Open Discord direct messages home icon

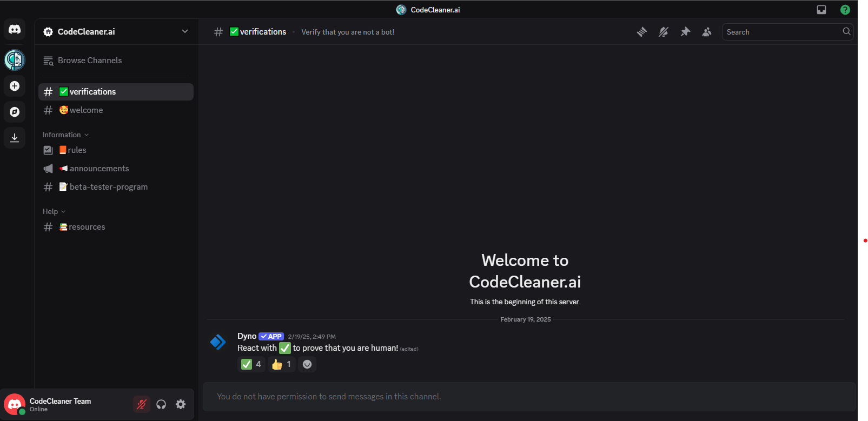15,30
